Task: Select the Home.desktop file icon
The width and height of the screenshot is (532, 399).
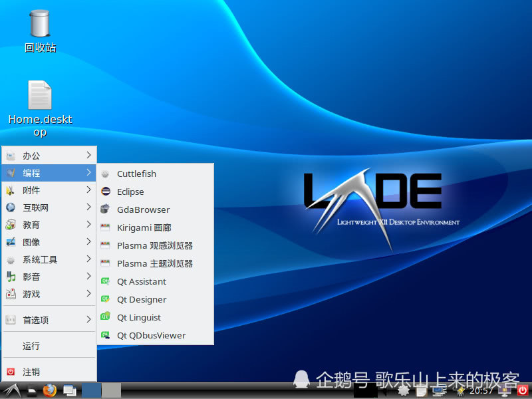Action: coord(40,108)
